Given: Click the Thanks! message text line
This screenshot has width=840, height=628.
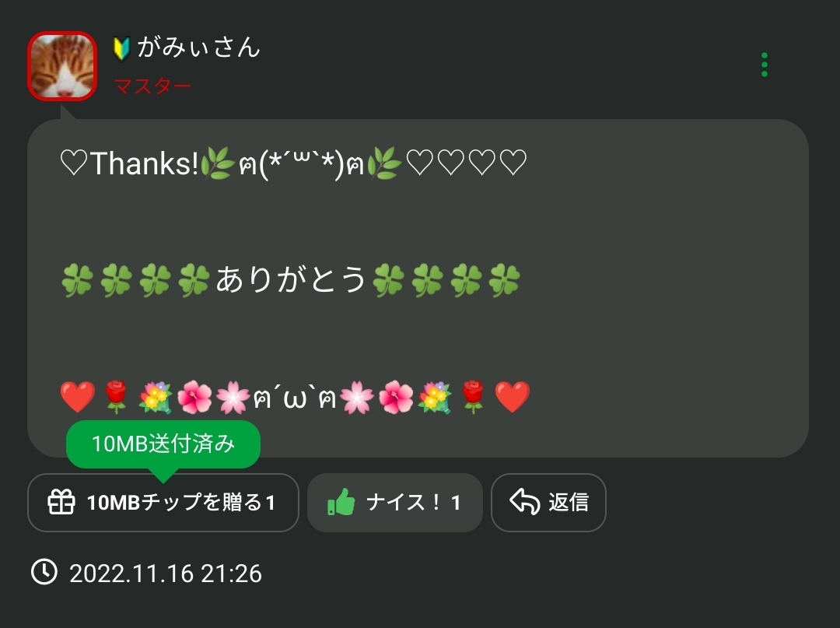Looking at the screenshot, I should click(x=293, y=163).
